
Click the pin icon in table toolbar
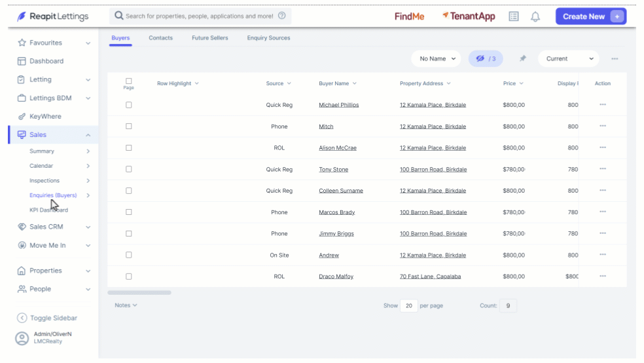pos(522,58)
